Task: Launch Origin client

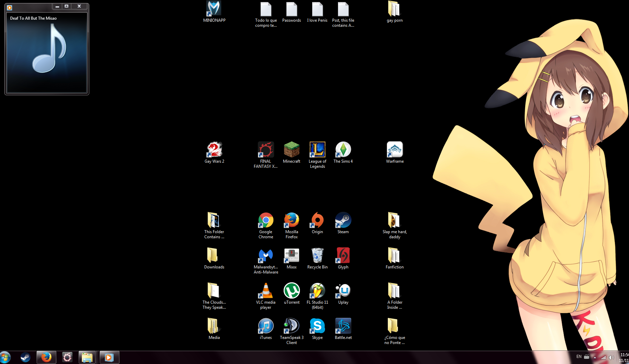Action: (318, 223)
